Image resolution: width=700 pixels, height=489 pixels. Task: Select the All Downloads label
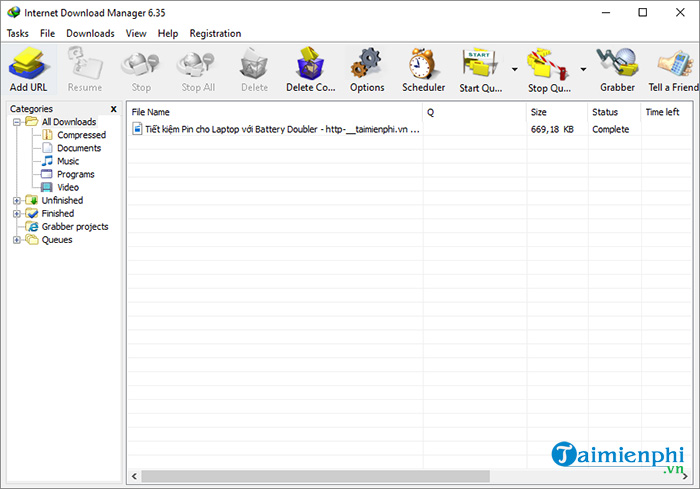point(69,121)
